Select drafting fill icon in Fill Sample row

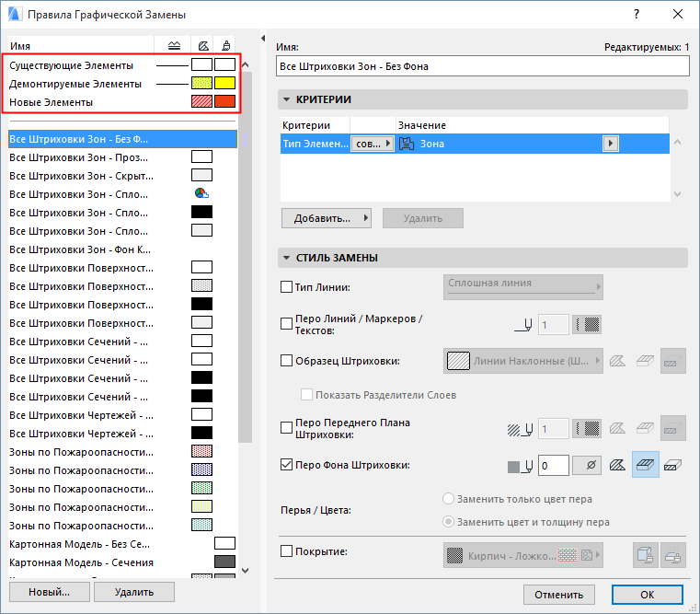click(617, 361)
